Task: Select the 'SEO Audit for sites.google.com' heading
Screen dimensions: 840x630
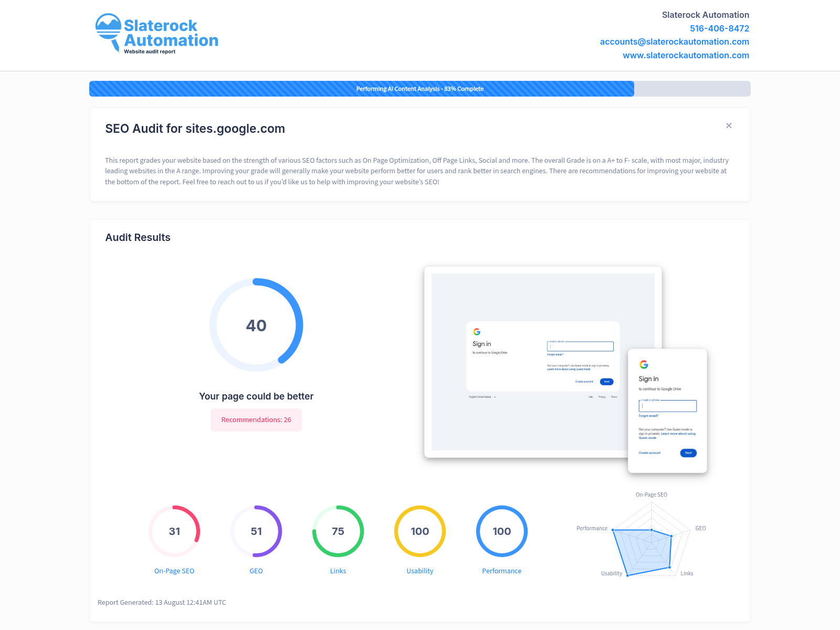Action: [x=195, y=129]
